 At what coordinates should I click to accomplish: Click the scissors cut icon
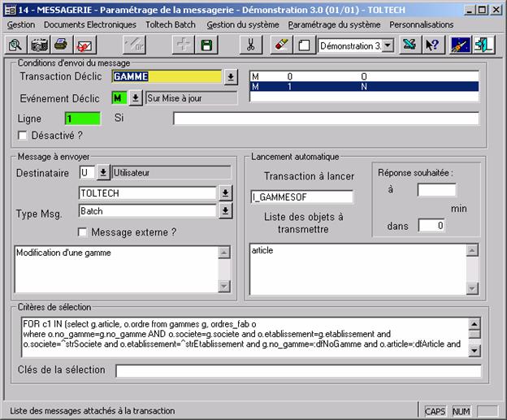click(252, 45)
